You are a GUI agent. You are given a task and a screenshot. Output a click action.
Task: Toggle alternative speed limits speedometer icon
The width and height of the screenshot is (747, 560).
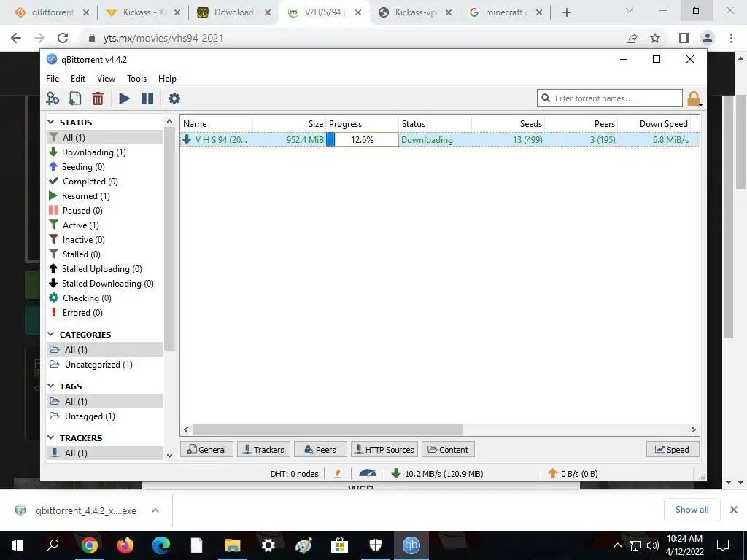tap(368, 473)
